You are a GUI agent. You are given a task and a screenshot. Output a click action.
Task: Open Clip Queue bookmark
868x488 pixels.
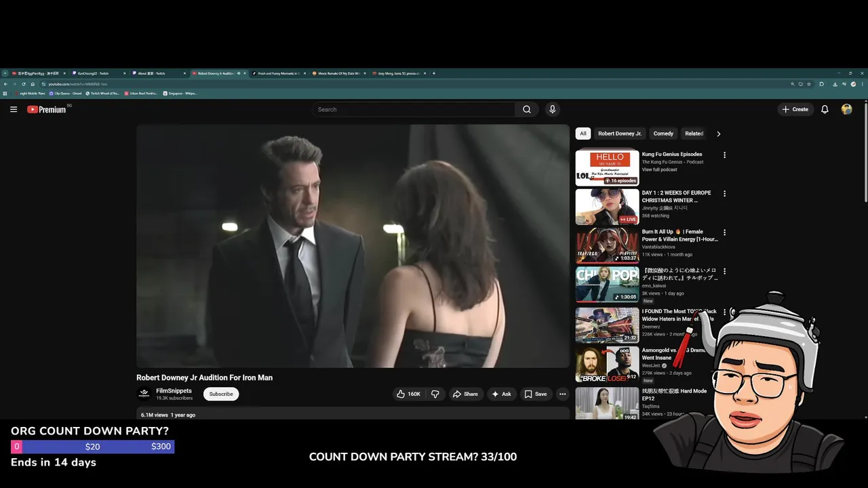(65, 94)
